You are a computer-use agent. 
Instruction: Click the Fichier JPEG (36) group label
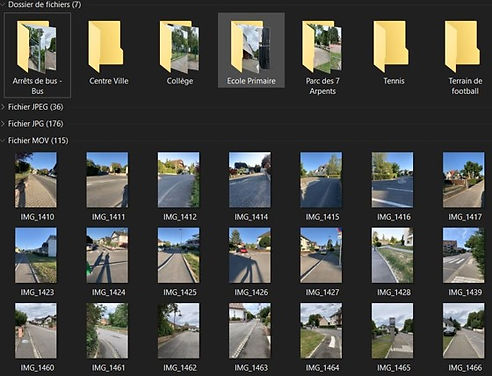click(x=36, y=107)
